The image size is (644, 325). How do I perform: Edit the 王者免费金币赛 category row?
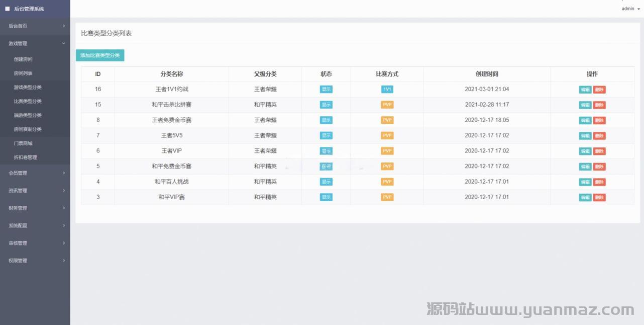point(585,121)
